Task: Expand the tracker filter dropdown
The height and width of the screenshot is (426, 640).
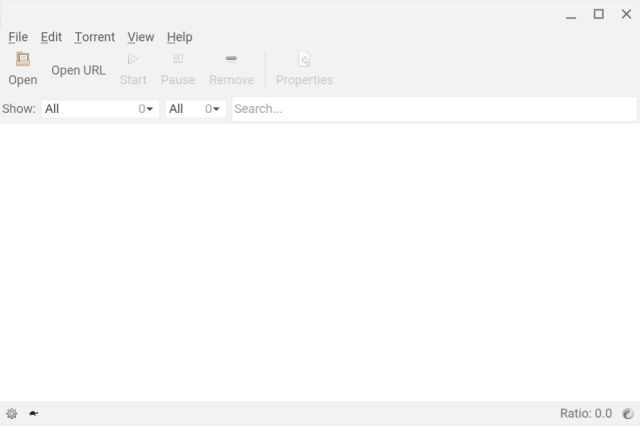Action: [195, 109]
